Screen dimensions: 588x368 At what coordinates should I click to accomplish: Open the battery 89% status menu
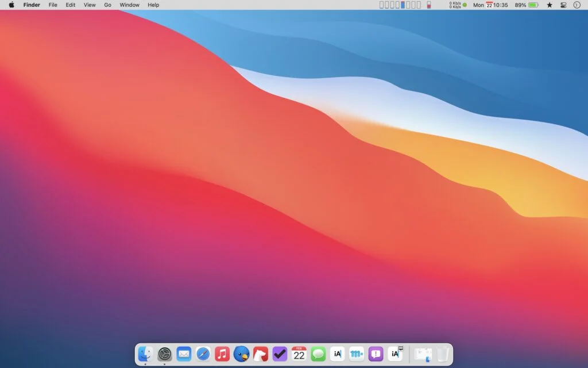[x=527, y=5]
